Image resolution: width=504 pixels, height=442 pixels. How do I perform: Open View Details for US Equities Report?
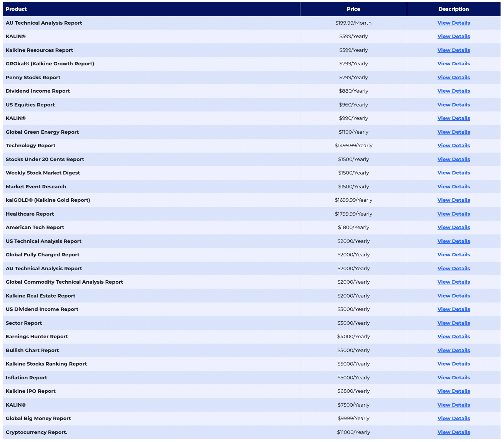pyautogui.click(x=454, y=105)
